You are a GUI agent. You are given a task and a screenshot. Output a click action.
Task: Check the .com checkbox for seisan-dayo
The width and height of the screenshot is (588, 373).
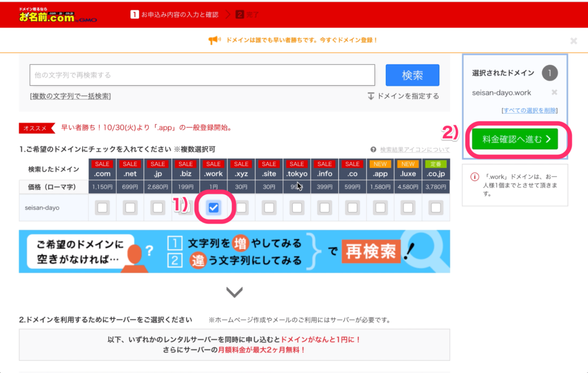tap(102, 208)
